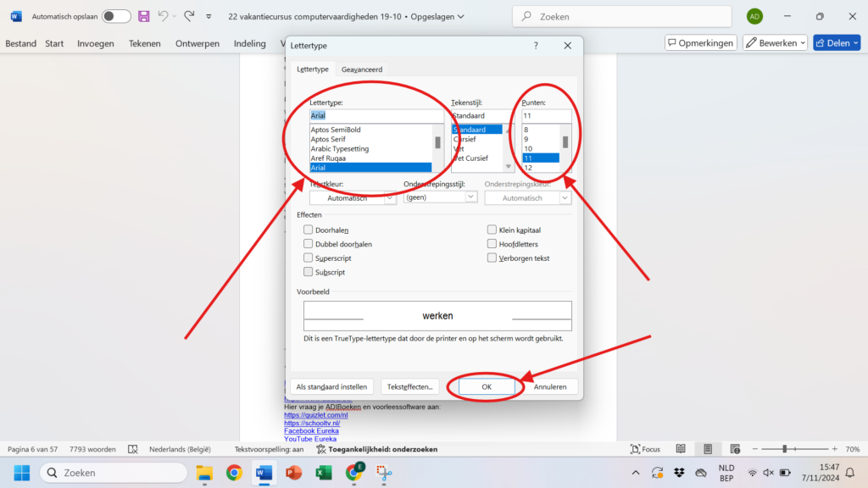
Task: Expand the Bewerken dropdown button
Action: [x=775, y=43]
